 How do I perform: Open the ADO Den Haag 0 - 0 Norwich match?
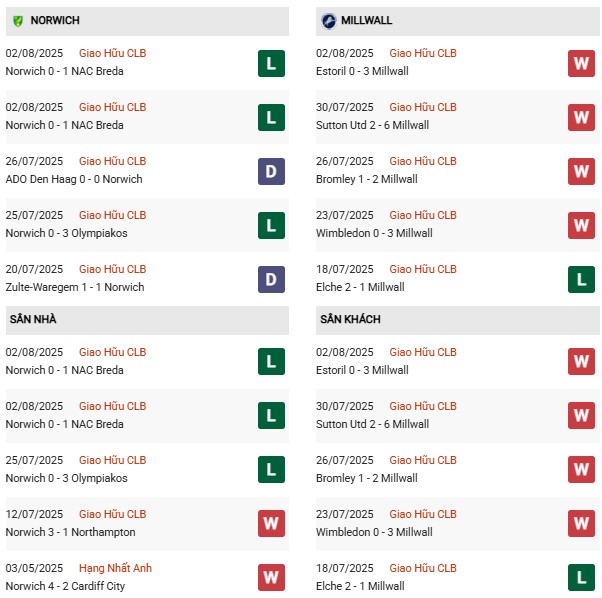(x=74, y=179)
